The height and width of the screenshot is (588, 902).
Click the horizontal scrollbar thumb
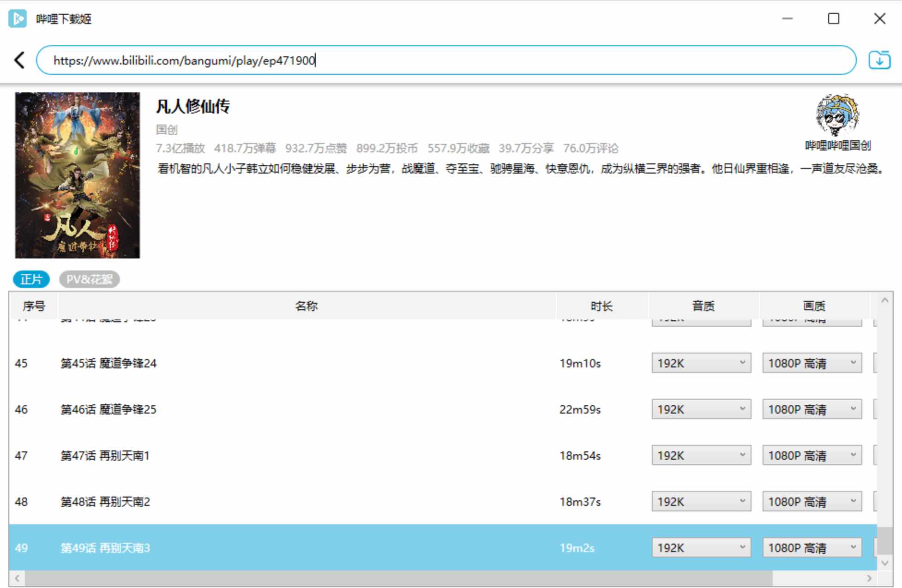pos(399,578)
